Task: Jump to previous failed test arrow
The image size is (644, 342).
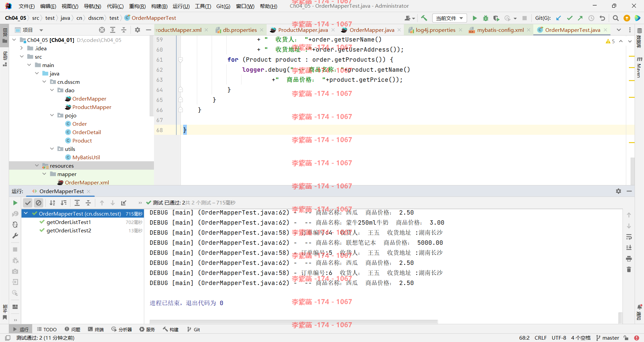Action: (102, 203)
